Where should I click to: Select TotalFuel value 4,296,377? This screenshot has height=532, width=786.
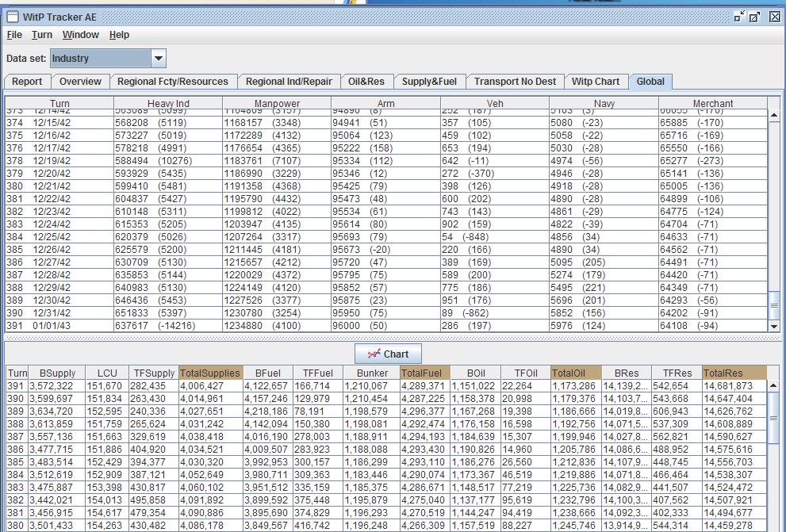click(425, 411)
